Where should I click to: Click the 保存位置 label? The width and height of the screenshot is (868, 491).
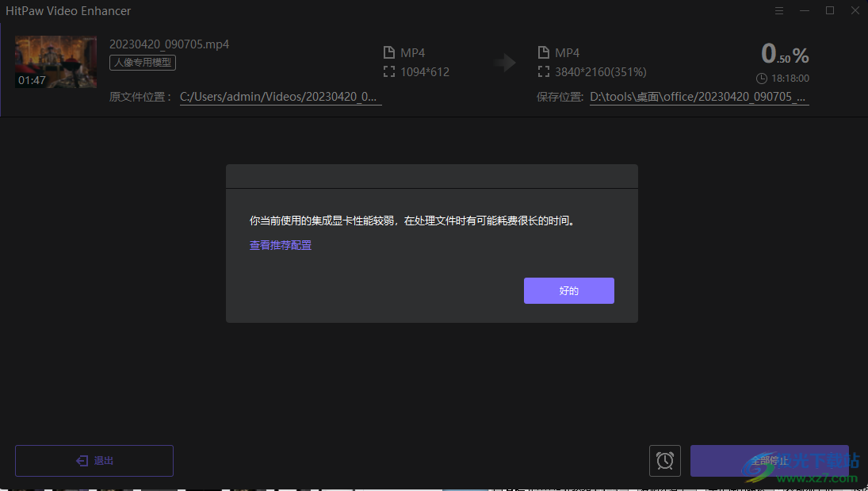[560, 97]
